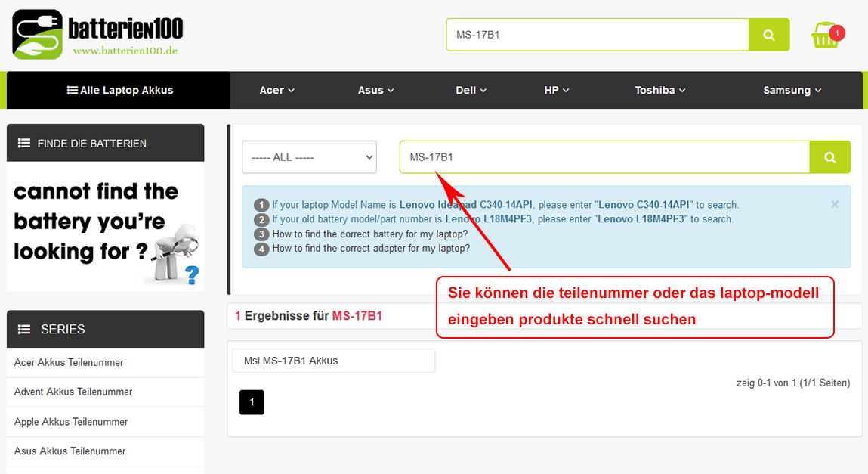Click the FINDE DIE BATTERIEN list icon

pos(24,144)
